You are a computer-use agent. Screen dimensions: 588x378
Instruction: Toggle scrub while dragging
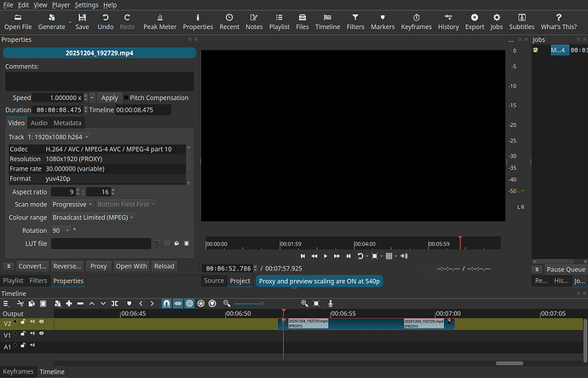tap(178, 303)
